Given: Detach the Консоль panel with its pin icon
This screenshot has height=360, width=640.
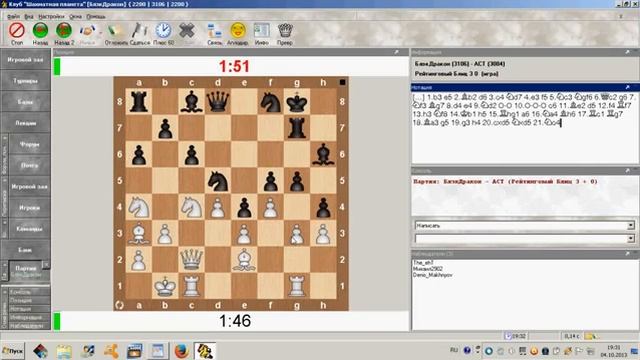Looking at the screenshot, I should point(627,170).
